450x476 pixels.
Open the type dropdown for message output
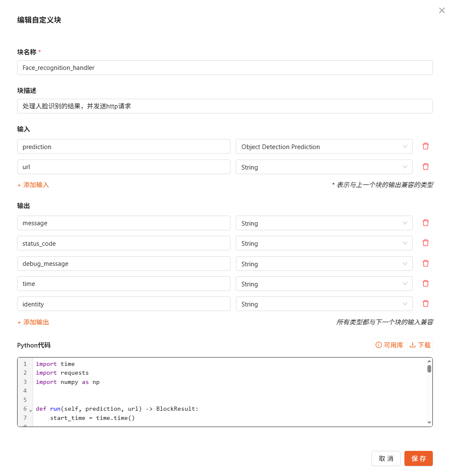click(324, 223)
